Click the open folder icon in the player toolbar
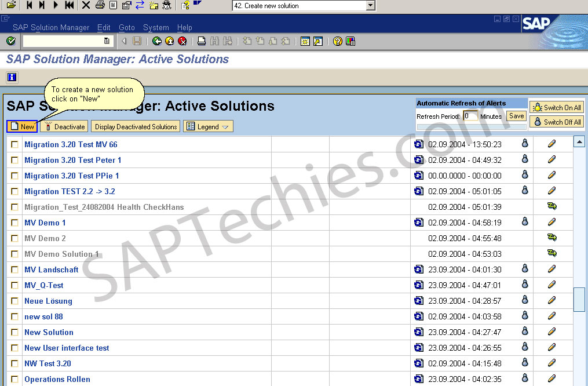The height and width of the screenshot is (386, 588). (11, 5)
